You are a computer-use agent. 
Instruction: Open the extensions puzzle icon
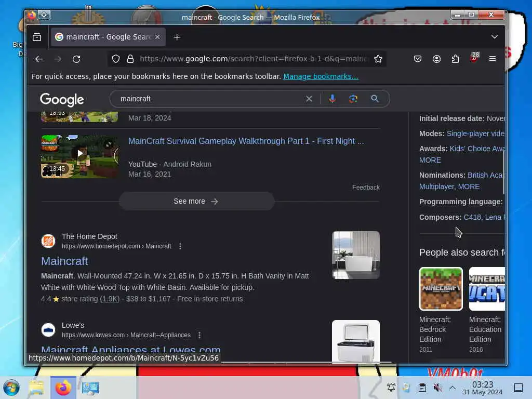(455, 59)
